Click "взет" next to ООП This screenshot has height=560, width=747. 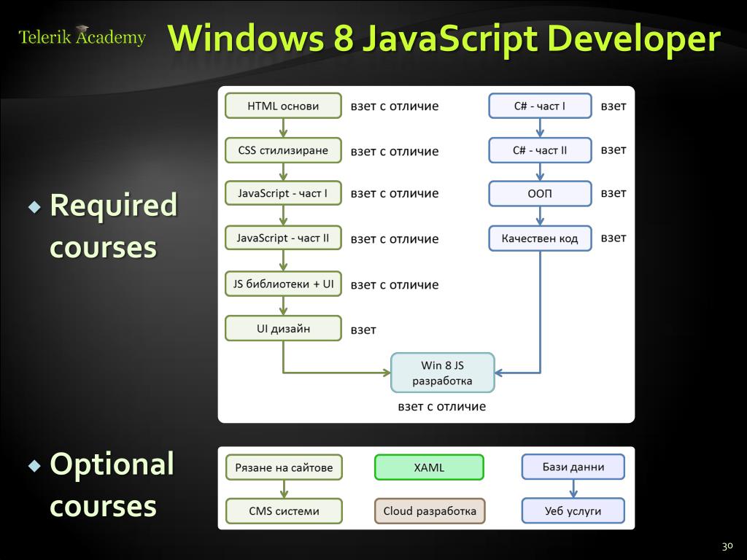pyautogui.click(x=613, y=193)
